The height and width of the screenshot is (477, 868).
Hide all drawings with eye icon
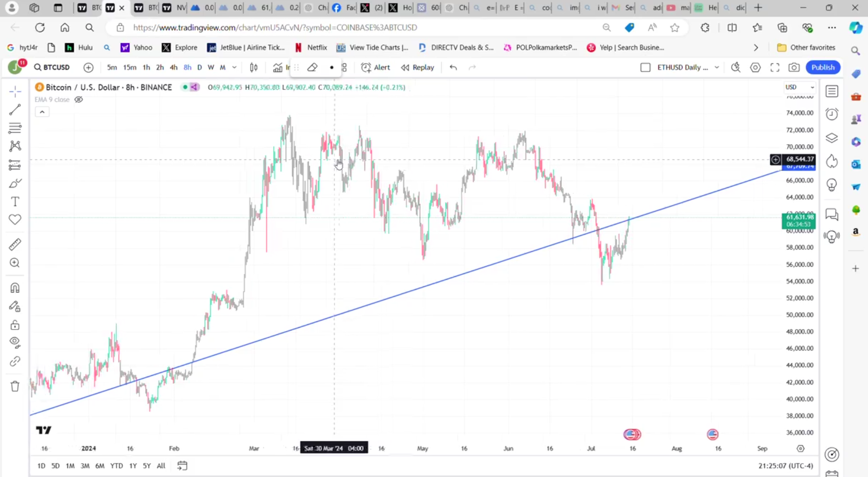coord(15,342)
